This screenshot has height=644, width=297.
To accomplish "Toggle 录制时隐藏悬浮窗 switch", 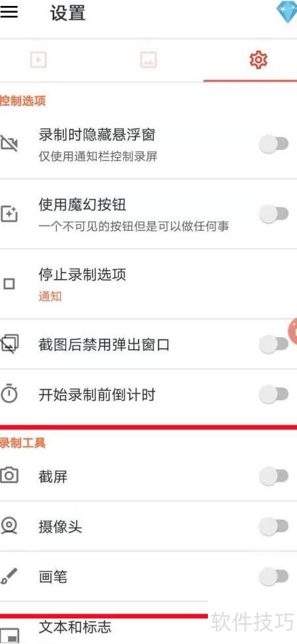I will coord(274,144).
